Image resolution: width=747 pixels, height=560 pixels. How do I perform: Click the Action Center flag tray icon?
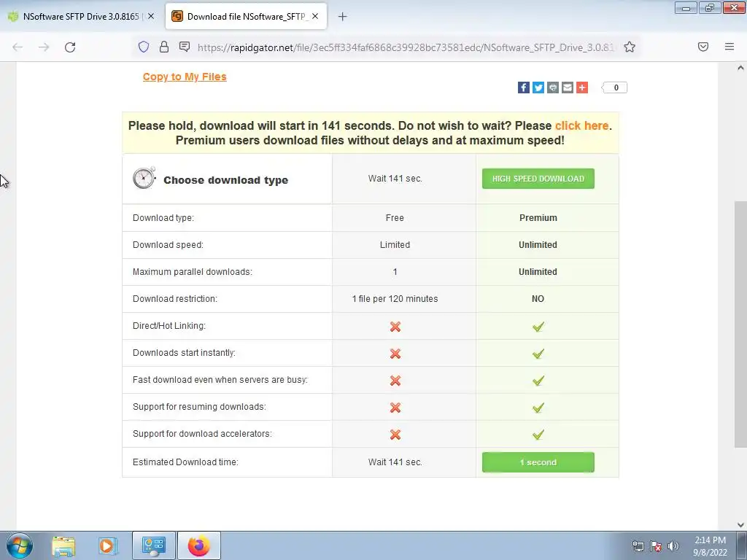[656, 546]
